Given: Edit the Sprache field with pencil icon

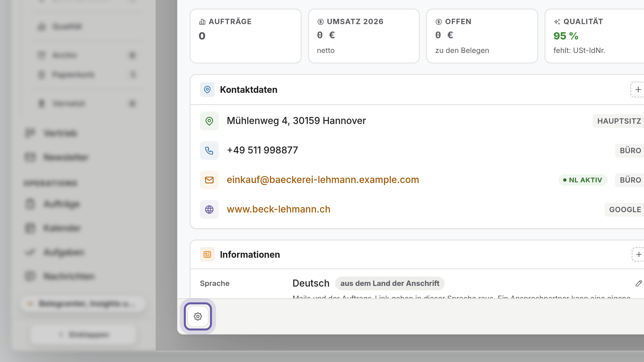Looking at the screenshot, I should [639, 284].
